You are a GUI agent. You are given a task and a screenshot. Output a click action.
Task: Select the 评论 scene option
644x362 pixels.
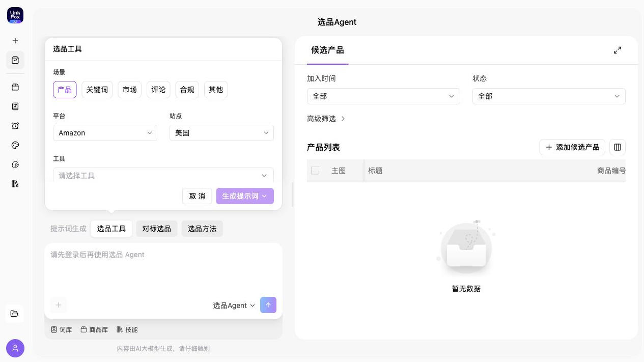coord(158,90)
